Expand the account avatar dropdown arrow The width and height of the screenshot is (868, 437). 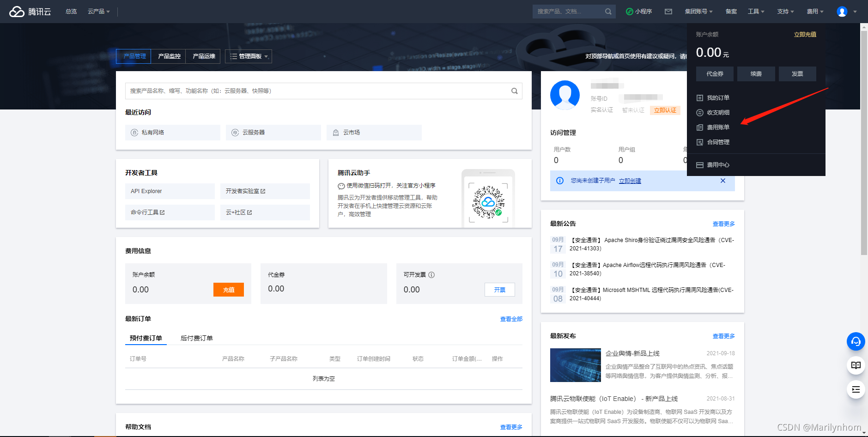point(855,12)
